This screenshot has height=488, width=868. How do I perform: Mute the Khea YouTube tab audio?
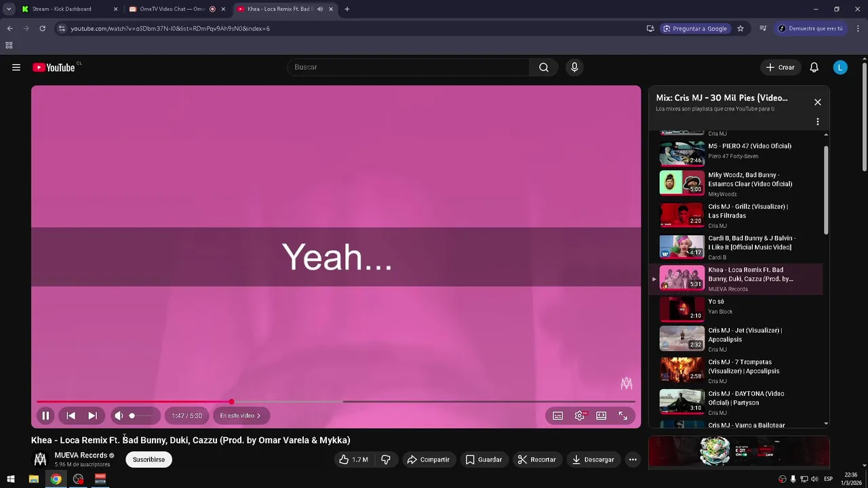(320, 9)
